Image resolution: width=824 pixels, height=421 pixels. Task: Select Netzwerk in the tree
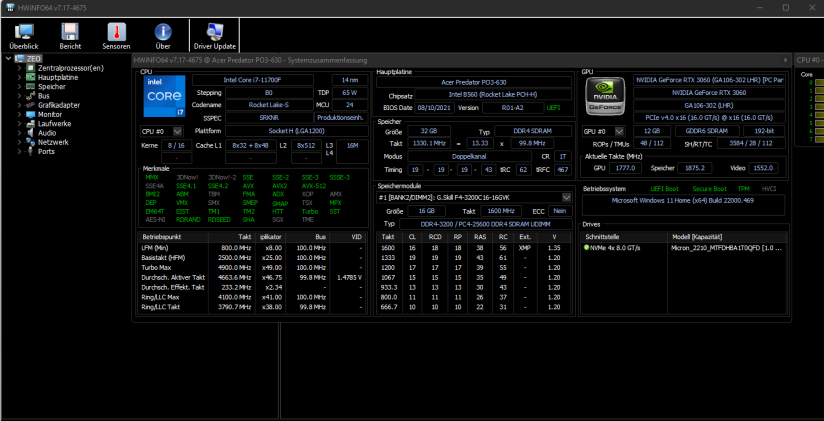click(53, 142)
